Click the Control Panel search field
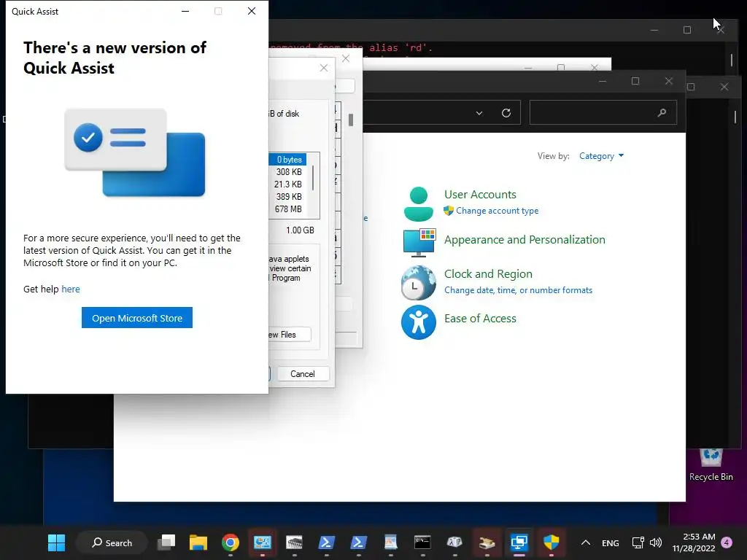This screenshot has height=560, width=747. (603, 112)
